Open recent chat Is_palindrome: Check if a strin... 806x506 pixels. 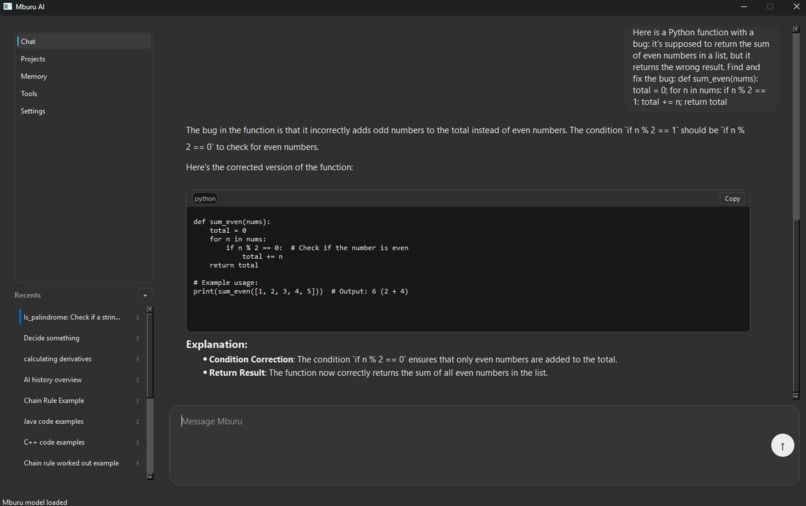[x=72, y=317]
